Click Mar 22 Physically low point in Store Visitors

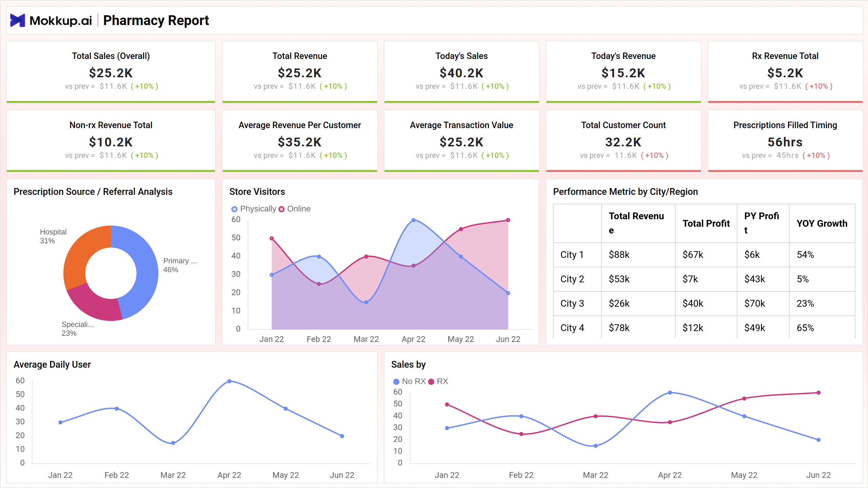[366, 302]
